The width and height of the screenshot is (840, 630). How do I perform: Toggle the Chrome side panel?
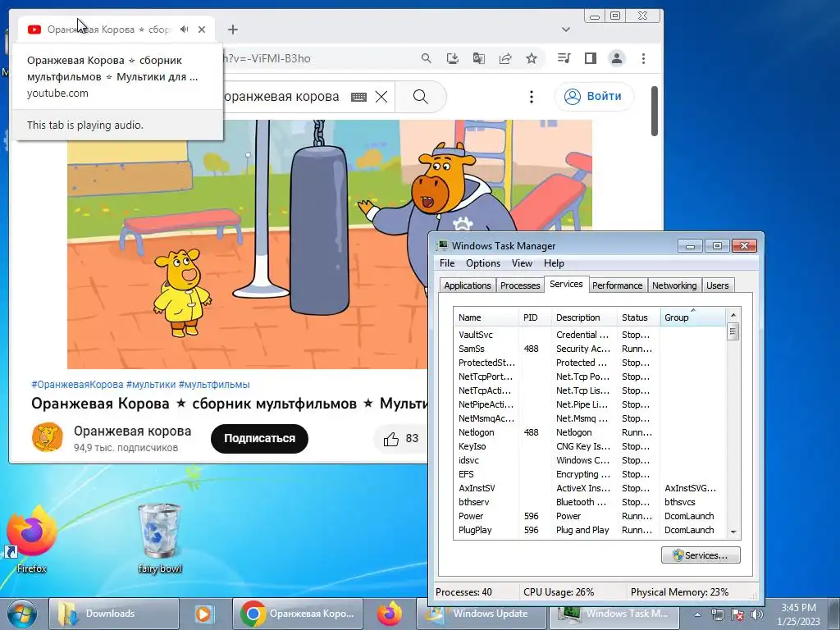[x=591, y=58]
